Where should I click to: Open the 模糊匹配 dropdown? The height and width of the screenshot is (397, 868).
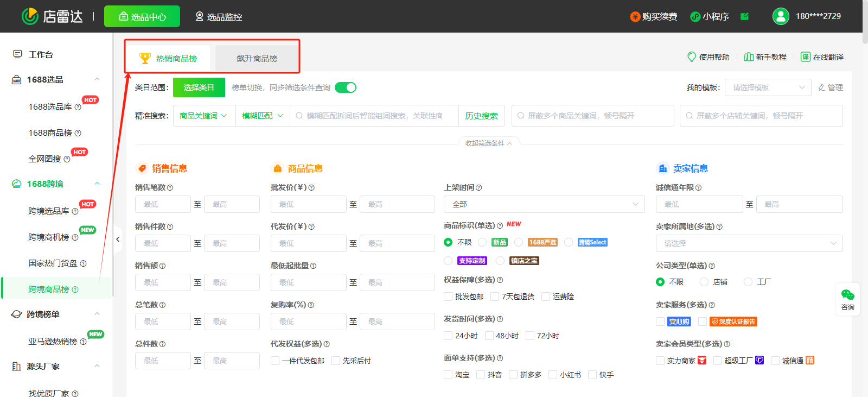263,116
